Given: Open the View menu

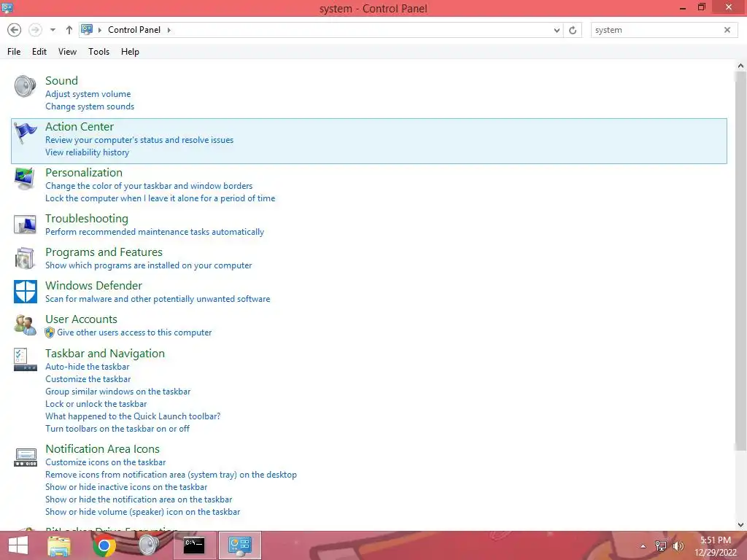Looking at the screenshot, I should [67, 52].
